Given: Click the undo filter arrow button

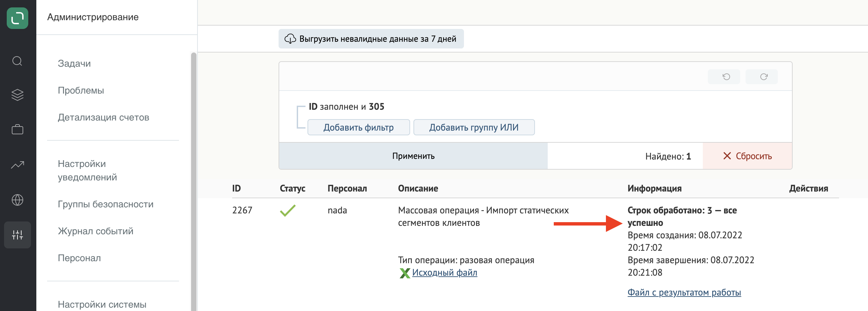Looking at the screenshot, I should pos(724,77).
